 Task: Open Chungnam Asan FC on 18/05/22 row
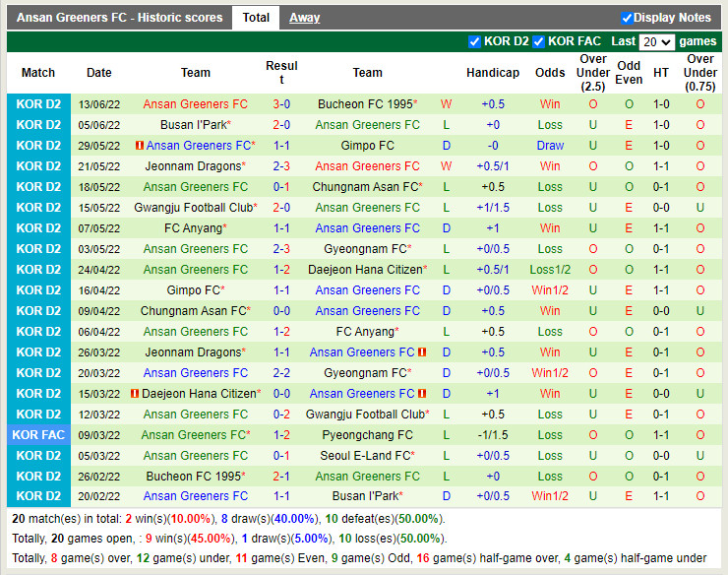click(367, 187)
